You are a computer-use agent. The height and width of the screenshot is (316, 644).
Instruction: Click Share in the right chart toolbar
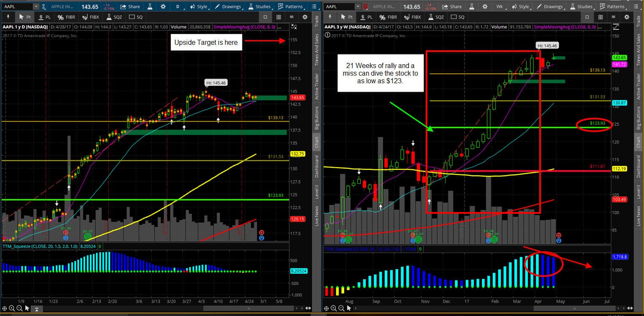[x=451, y=7]
